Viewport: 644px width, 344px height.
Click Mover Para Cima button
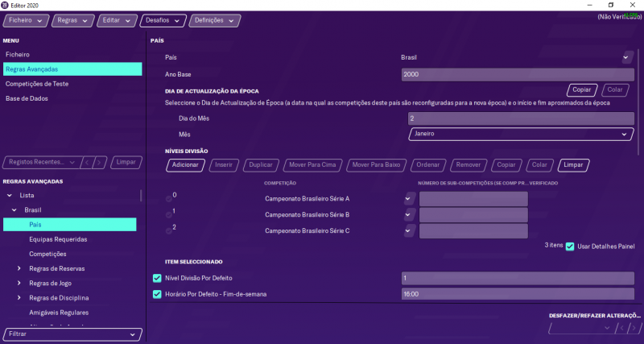click(312, 165)
